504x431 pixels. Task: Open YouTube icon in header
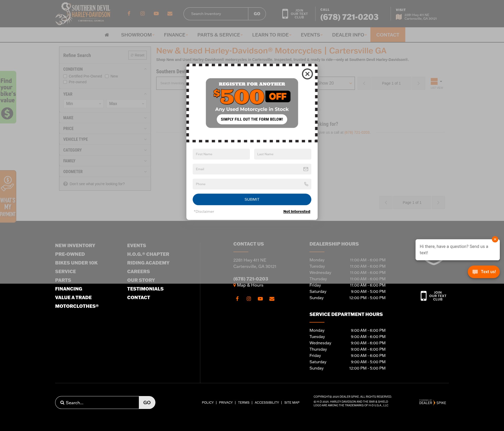[156, 13]
